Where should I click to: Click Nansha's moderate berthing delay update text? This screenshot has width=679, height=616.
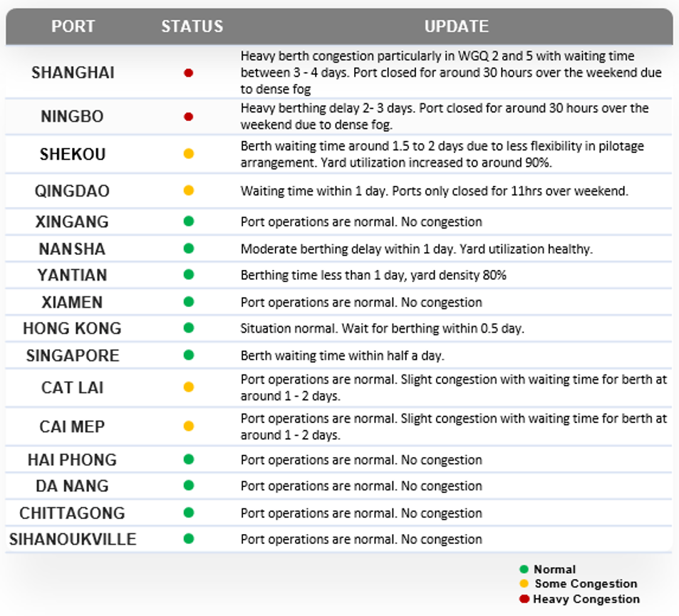click(417, 249)
